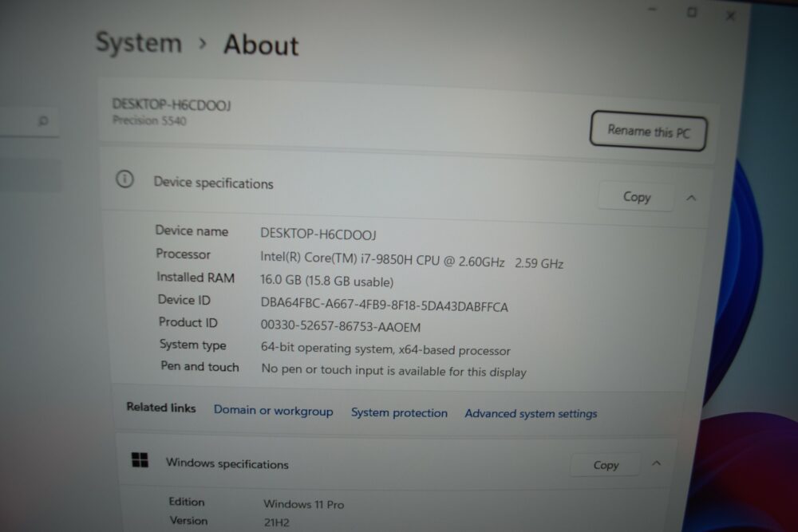
Task: Click the System type label
Action: point(193,345)
